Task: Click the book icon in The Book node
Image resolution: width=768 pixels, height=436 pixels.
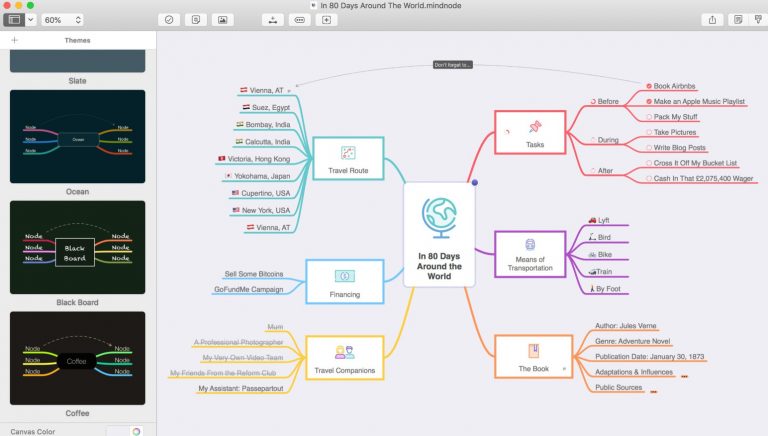Action: point(533,351)
